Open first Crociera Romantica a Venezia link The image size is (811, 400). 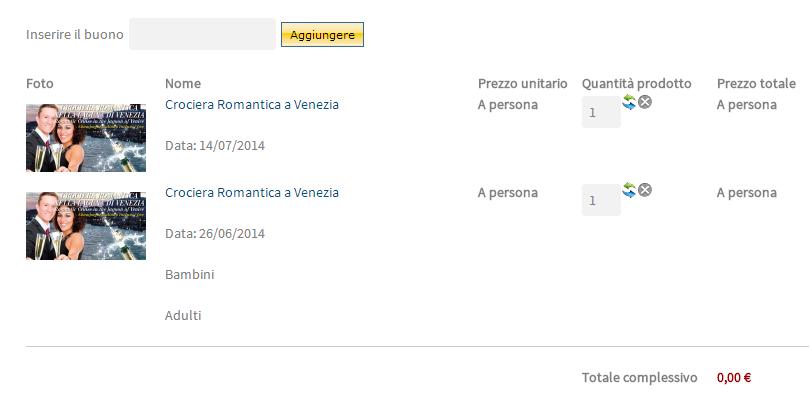click(252, 104)
